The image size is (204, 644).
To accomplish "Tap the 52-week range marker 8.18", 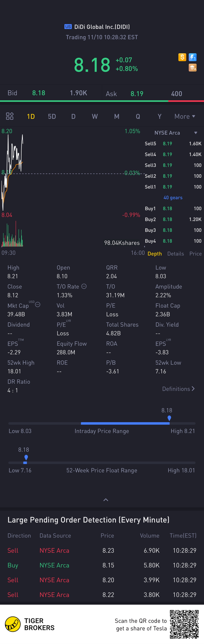I will (26, 457).
